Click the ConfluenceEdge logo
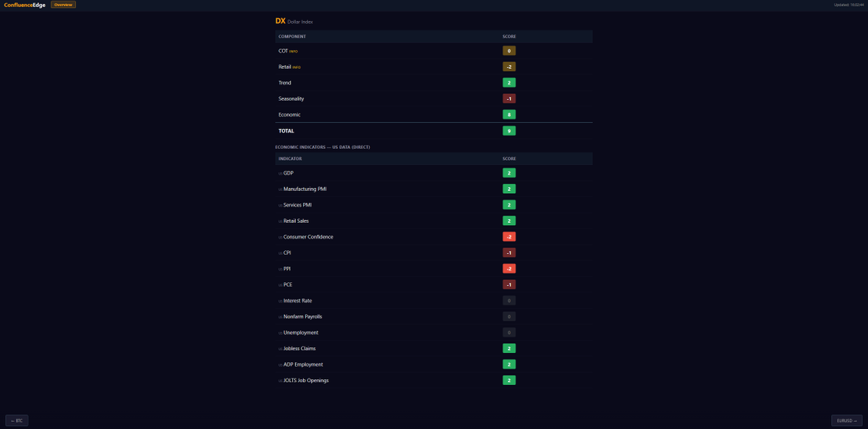This screenshot has width=868, height=429. pos(25,4)
